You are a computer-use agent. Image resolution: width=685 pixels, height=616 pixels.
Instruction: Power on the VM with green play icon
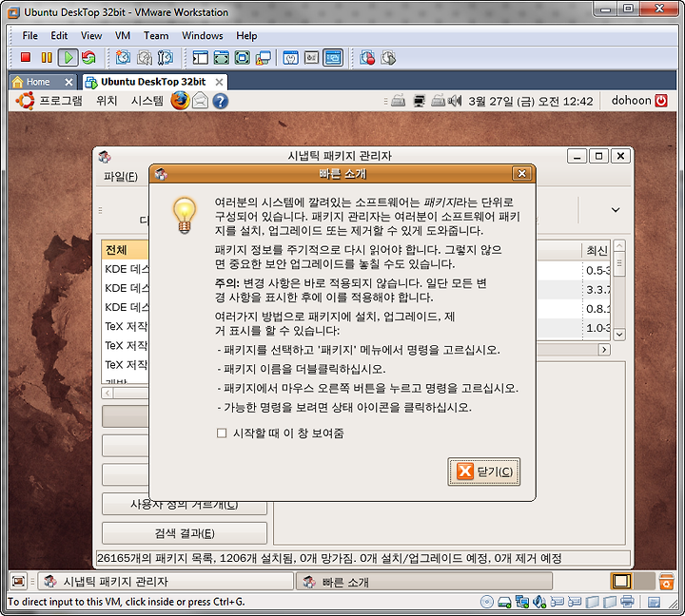pyautogui.click(x=68, y=57)
